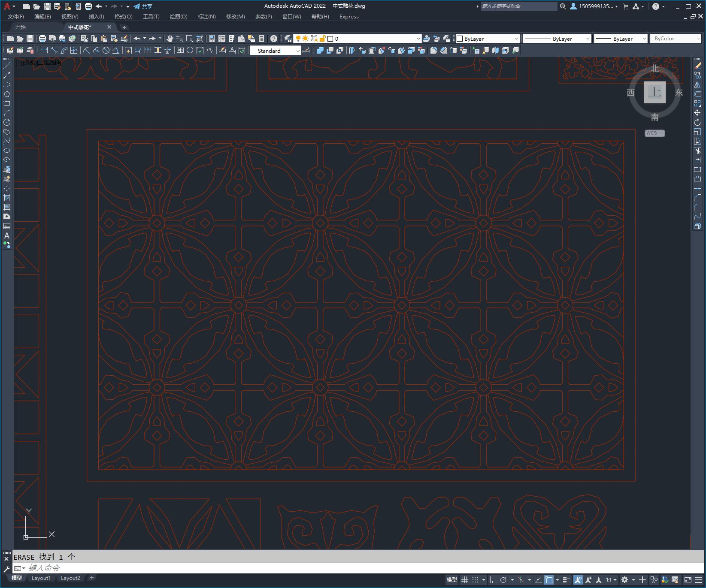Click the Angular dimension tool
Image resolution: width=706 pixels, height=588 pixels.
point(116,51)
